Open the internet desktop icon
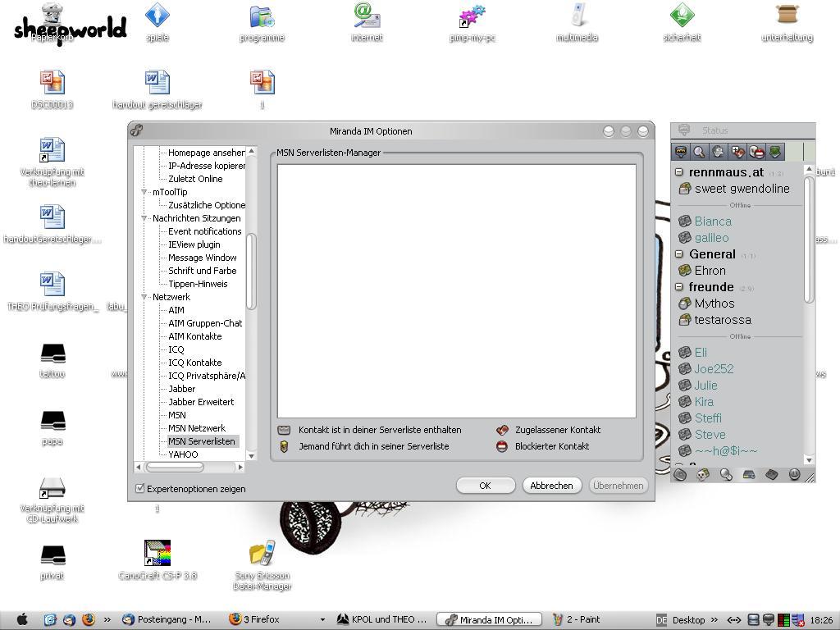Screen dimensions: 840x630 pyautogui.click(x=367, y=23)
